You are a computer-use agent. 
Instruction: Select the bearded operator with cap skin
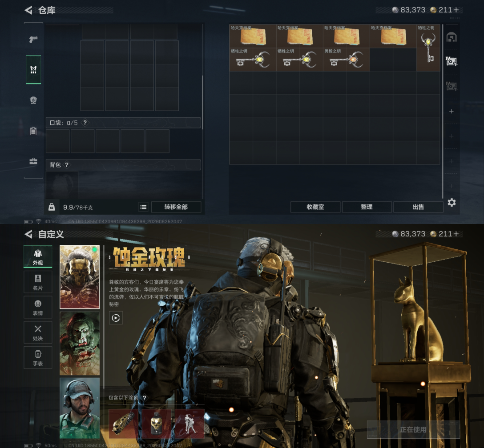[80, 408]
